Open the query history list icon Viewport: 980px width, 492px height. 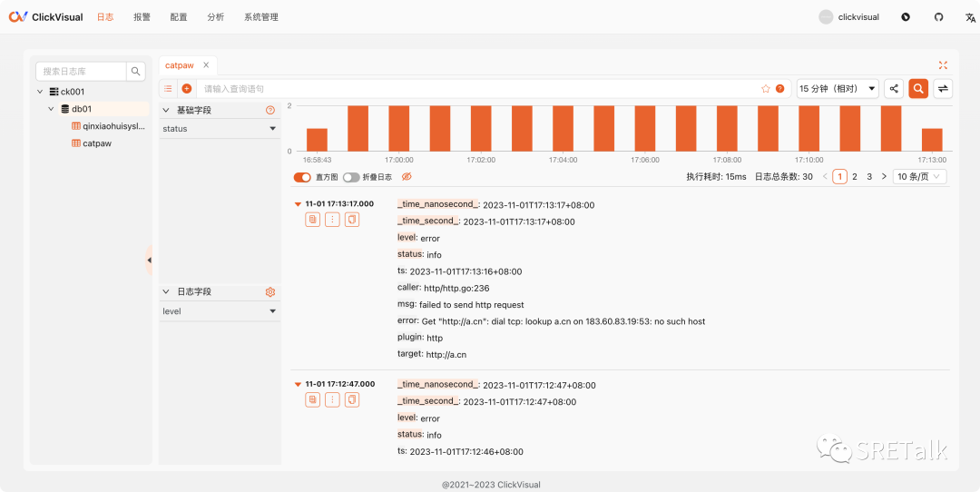168,89
